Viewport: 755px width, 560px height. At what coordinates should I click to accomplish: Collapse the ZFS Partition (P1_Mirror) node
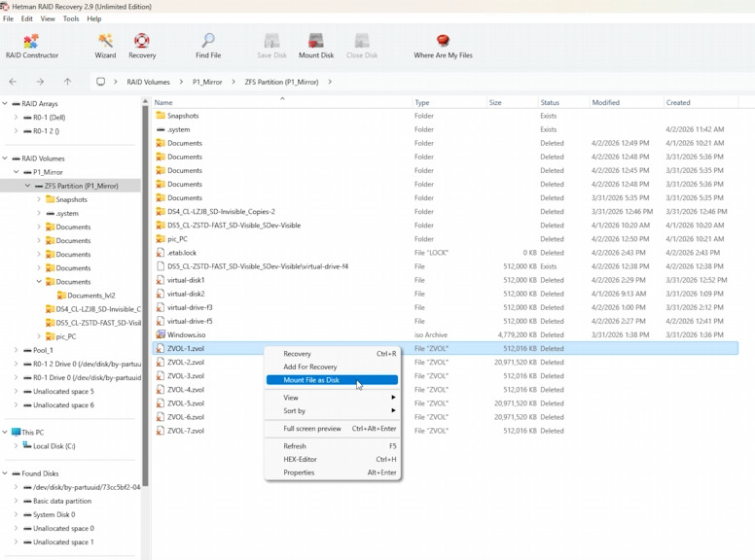pos(27,186)
